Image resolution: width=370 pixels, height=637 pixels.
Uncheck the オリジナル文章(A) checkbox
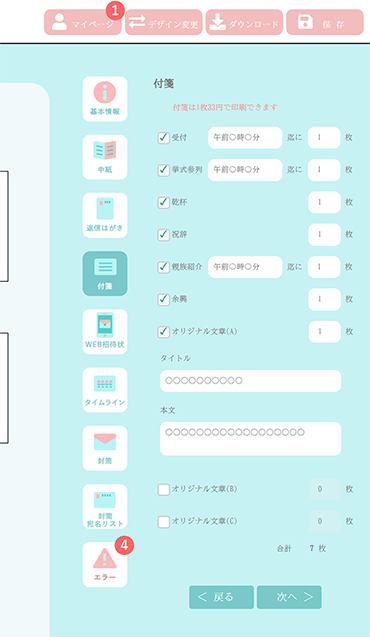(x=164, y=332)
